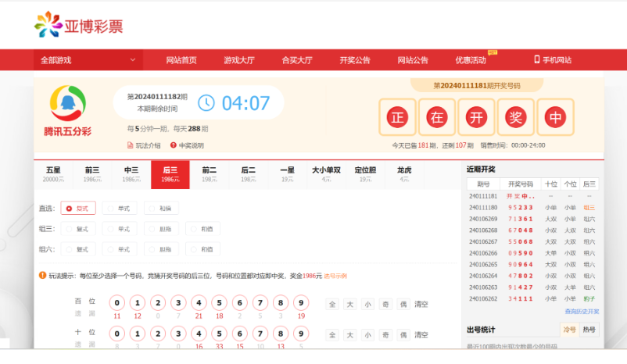The height and width of the screenshot is (364, 627).
Task: Click the countdown clock icon
Action: coord(206,103)
